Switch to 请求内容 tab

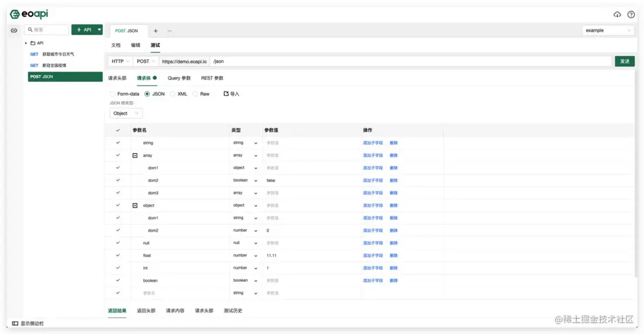click(175, 311)
